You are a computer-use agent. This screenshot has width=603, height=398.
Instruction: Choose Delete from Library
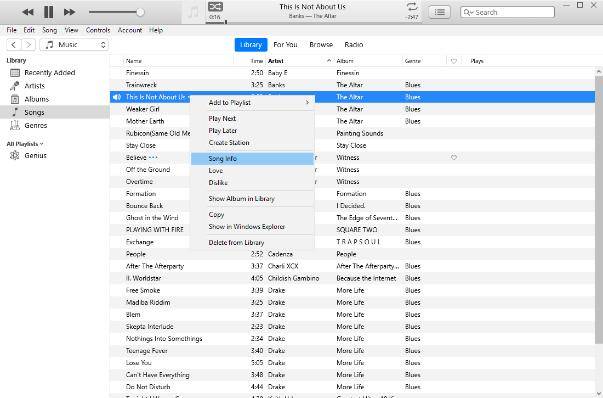(252, 243)
